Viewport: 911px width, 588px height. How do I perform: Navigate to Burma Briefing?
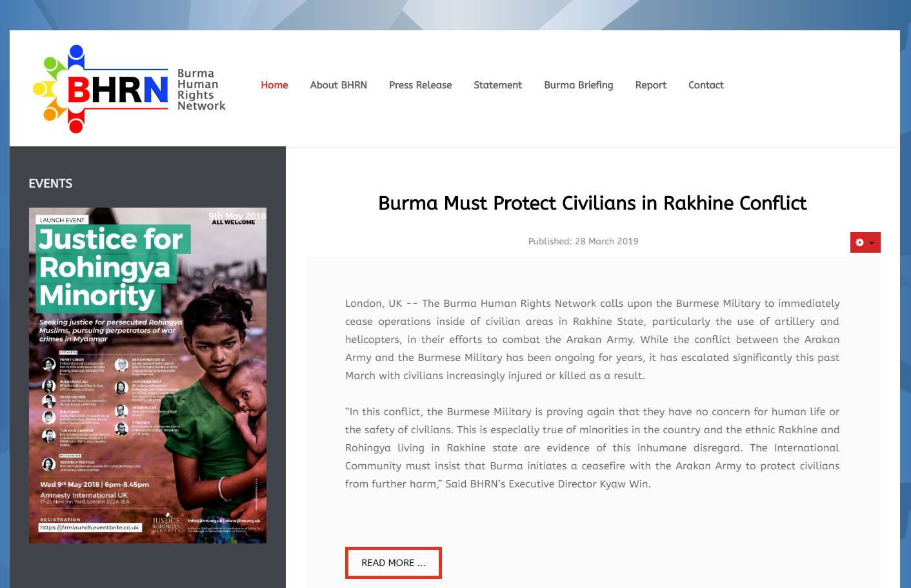(578, 85)
